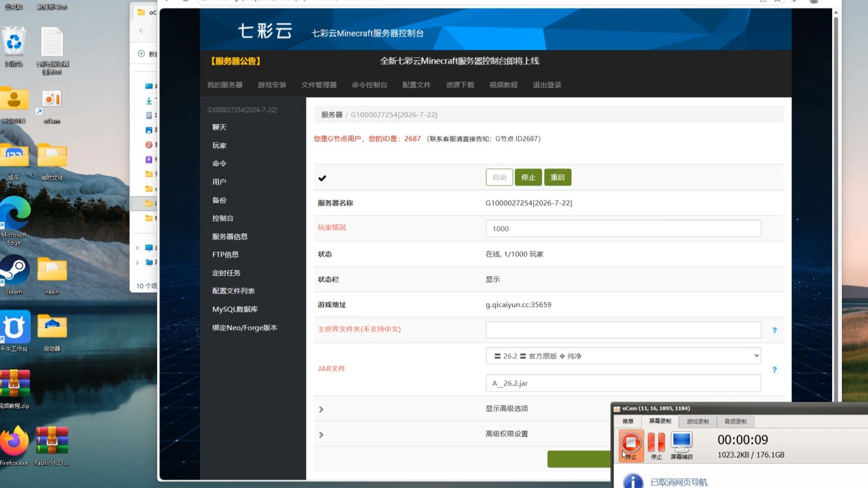This screenshot has height=488, width=868.
Task: Switch to oCam 屏幕录制 tab
Action: pos(660,421)
